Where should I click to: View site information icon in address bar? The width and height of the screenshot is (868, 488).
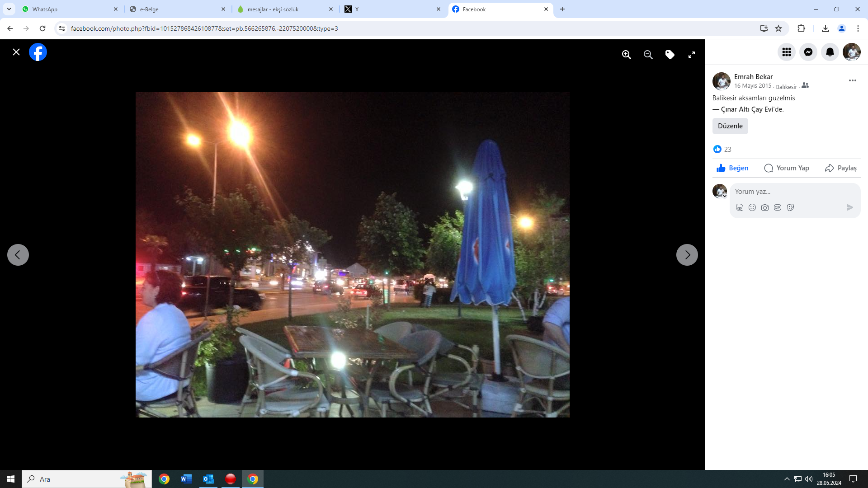pyautogui.click(x=62, y=28)
